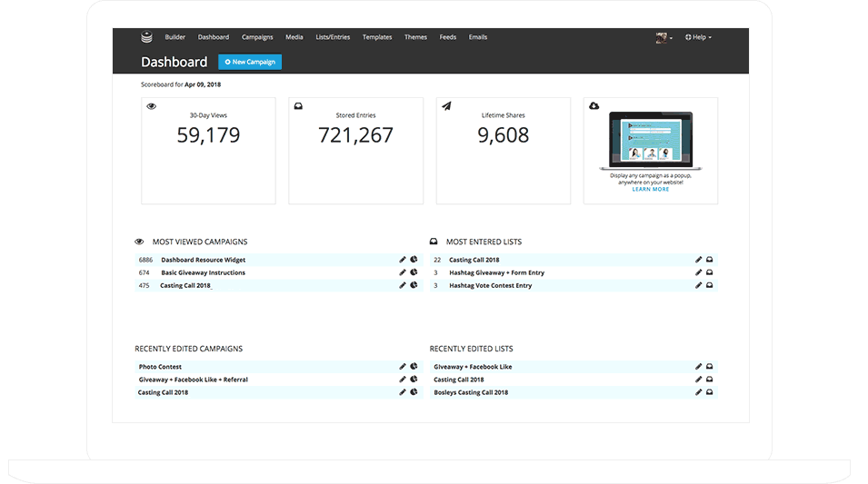868x484 pixels.
Task: Edit the Photo Contest campaign
Action: (x=403, y=367)
